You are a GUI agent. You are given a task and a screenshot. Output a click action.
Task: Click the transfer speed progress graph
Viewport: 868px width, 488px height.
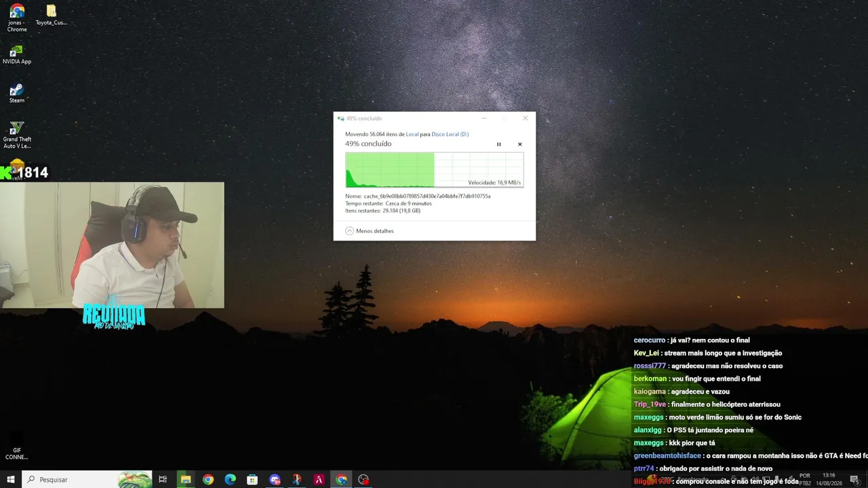point(434,169)
